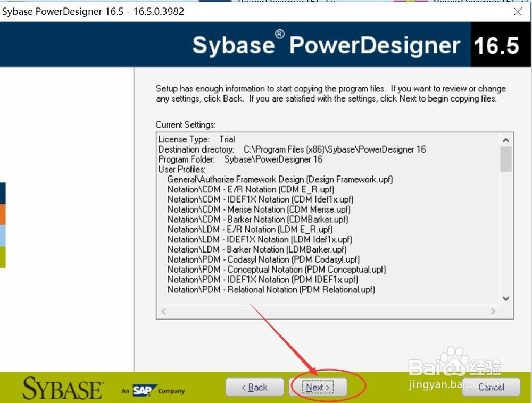
Task: Click the horizontal scroll right arrow
Action: click(493, 311)
